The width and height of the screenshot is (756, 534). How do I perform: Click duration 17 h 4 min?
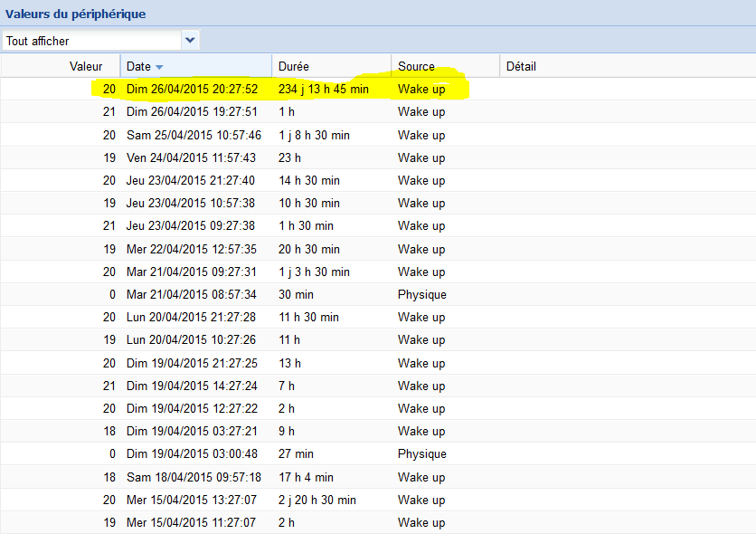[306, 478]
